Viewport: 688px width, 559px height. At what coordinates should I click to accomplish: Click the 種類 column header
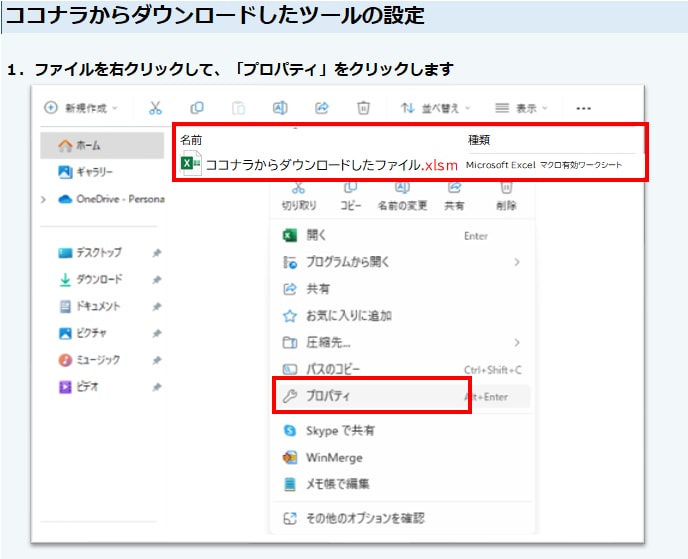(479, 140)
